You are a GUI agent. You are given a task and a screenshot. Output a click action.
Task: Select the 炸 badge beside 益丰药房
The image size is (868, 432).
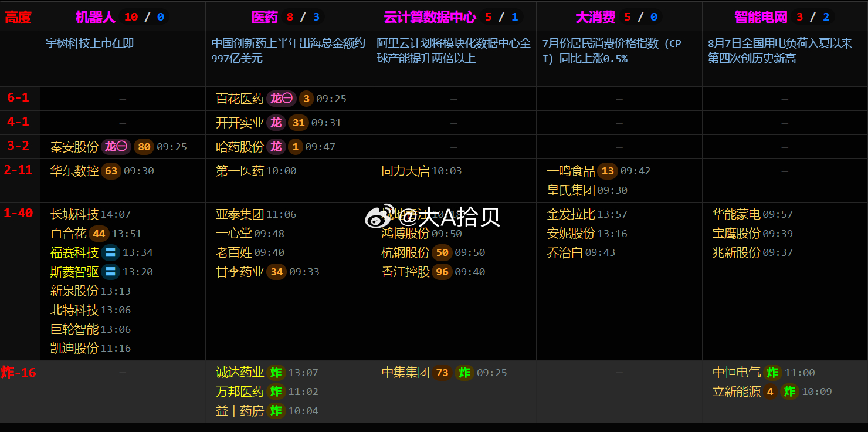276,411
